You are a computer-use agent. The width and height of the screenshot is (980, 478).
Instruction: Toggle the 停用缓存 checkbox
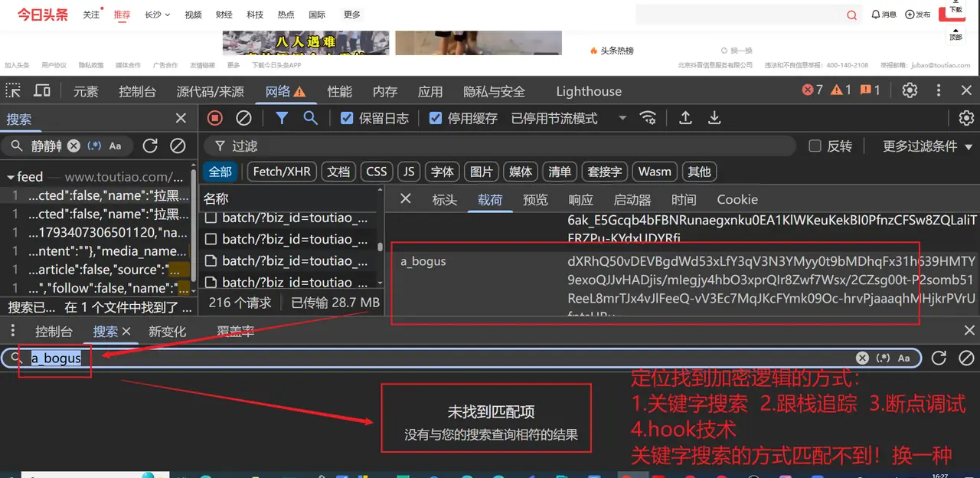coord(436,118)
